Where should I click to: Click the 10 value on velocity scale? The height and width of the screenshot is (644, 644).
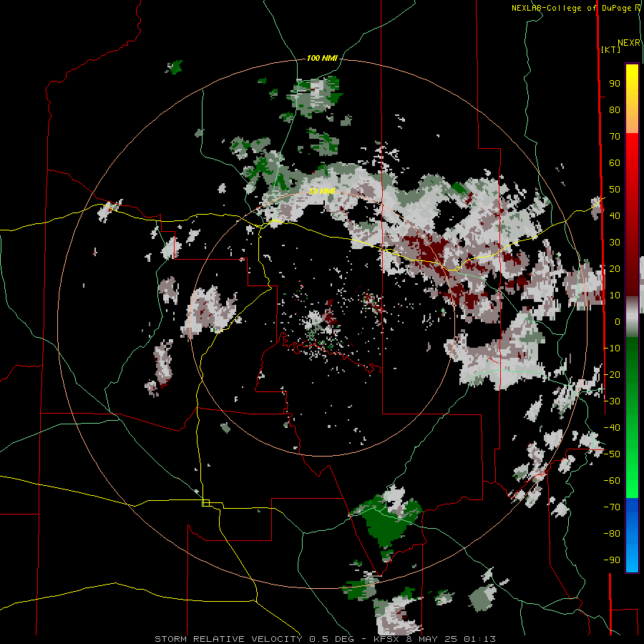(615, 296)
